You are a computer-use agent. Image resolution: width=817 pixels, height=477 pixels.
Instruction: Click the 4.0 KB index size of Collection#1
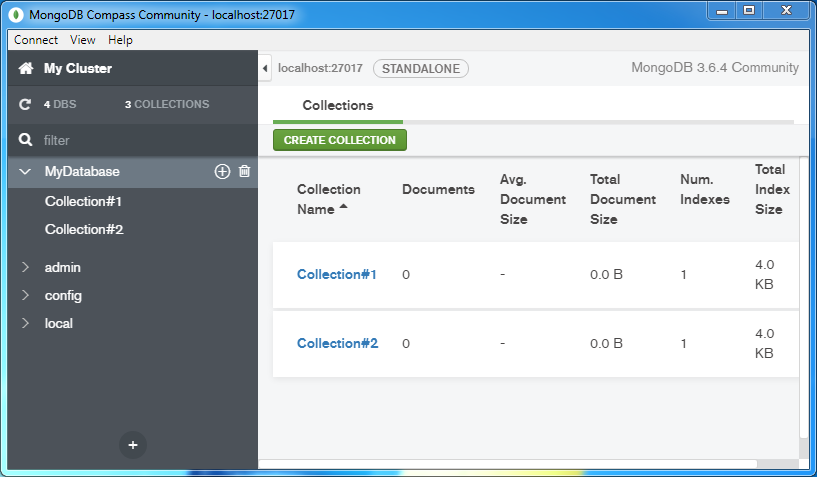click(765, 274)
